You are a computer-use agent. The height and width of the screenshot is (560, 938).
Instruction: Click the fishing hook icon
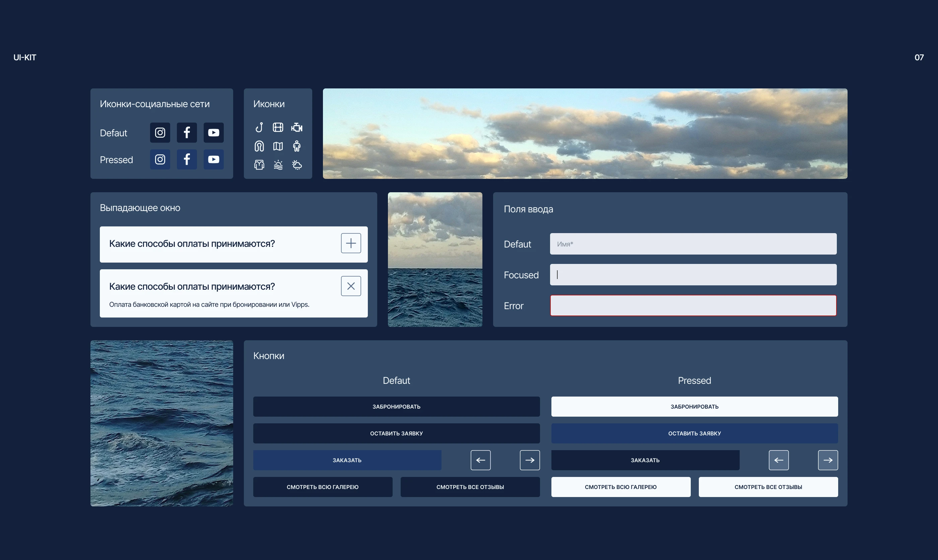pyautogui.click(x=259, y=127)
